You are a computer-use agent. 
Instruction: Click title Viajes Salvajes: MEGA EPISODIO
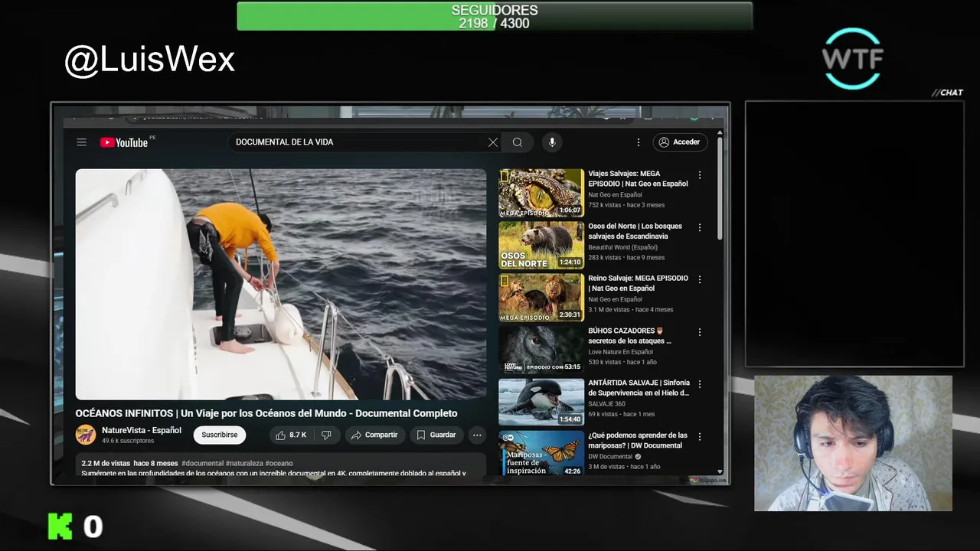click(x=638, y=179)
